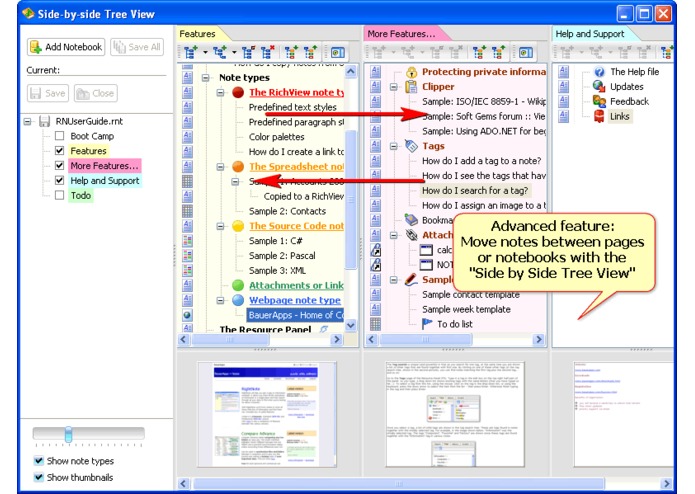Click the note type icon left of Sample 1: C#
The width and height of the screenshot is (695, 494).
point(187,241)
